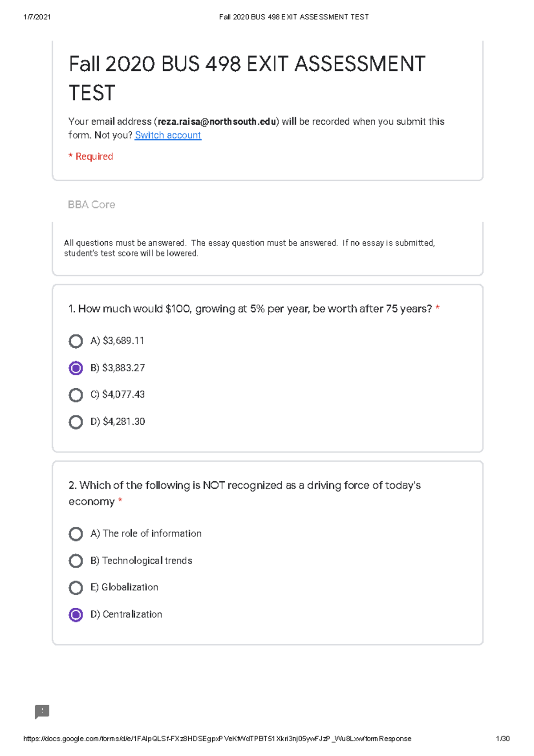The width and height of the screenshot is (534, 756).
Task: Select answer A) $3,689.11
Action: (76, 341)
